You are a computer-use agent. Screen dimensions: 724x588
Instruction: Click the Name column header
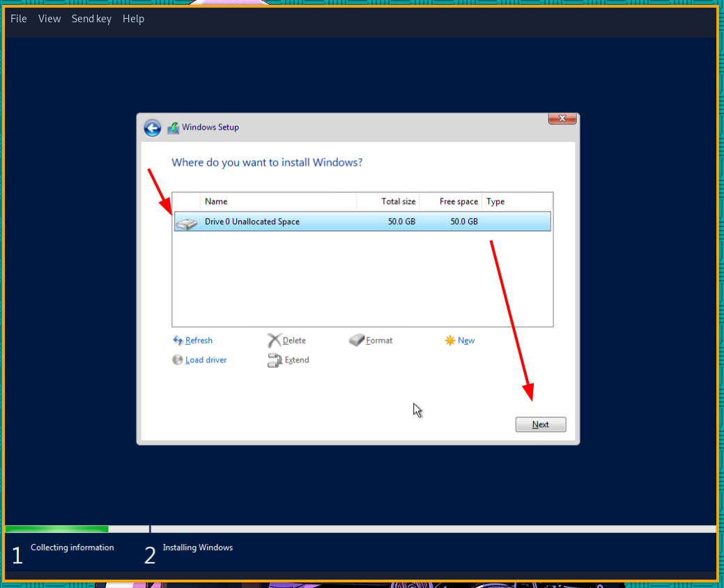click(x=279, y=202)
